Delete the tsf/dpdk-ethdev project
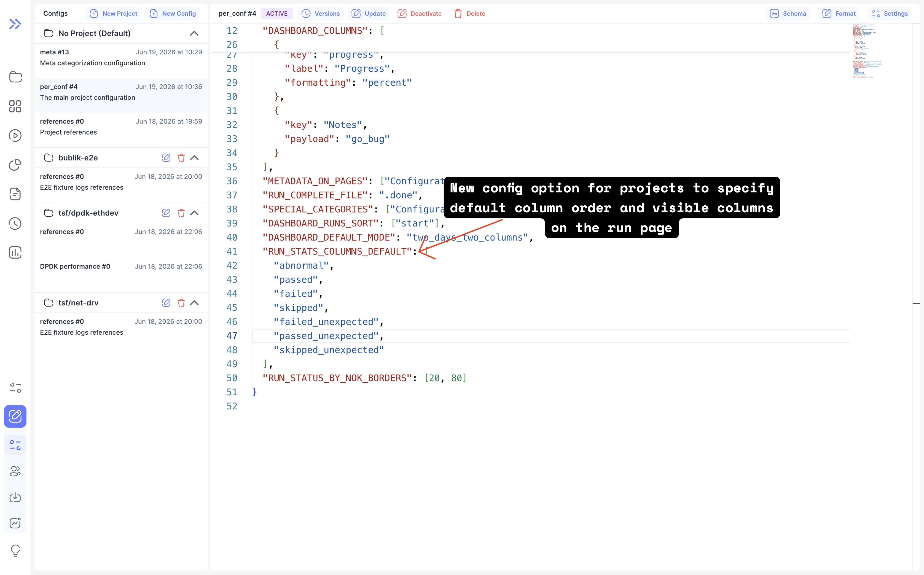 point(181,213)
